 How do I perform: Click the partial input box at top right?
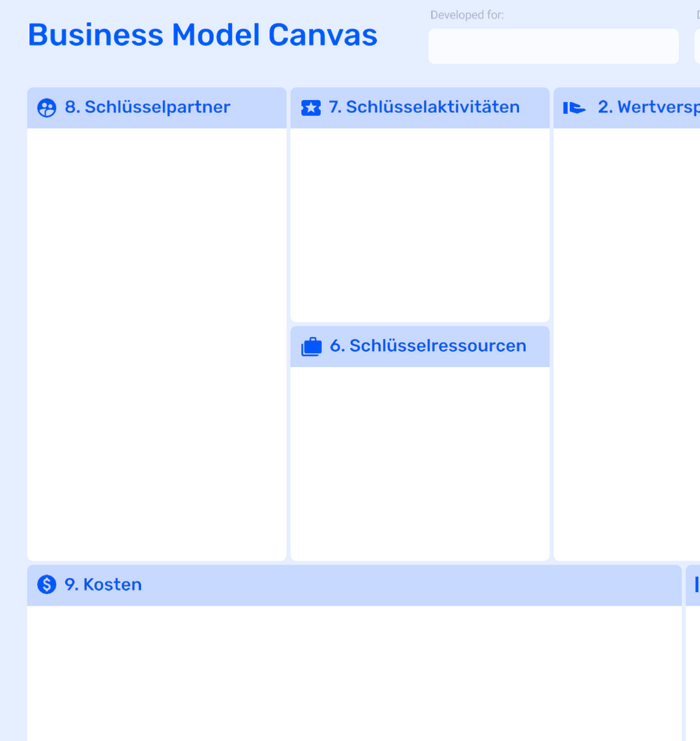[x=697, y=45]
